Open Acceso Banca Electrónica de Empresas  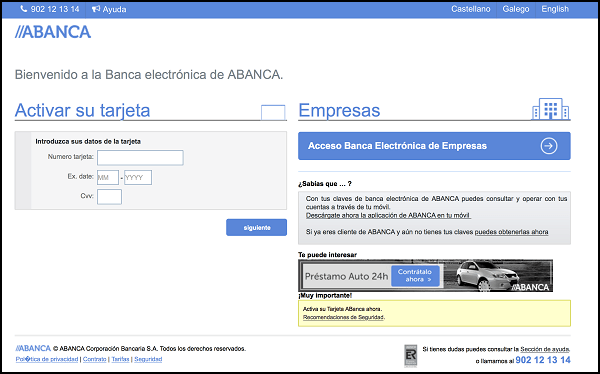tap(434, 146)
